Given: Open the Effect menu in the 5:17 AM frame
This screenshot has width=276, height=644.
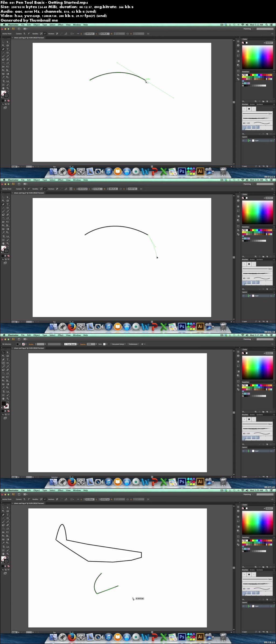Looking at the screenshot, I should (61, 335).
